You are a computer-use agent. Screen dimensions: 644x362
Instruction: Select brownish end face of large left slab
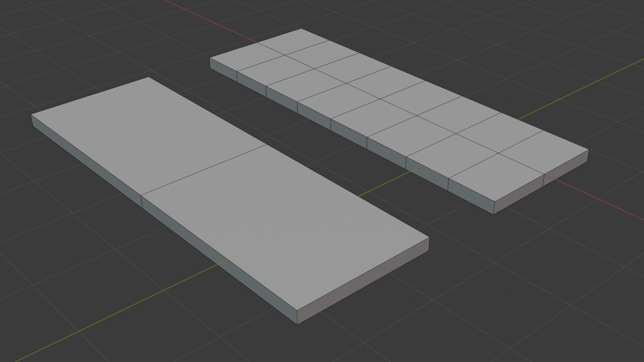[x=364, y=281]
